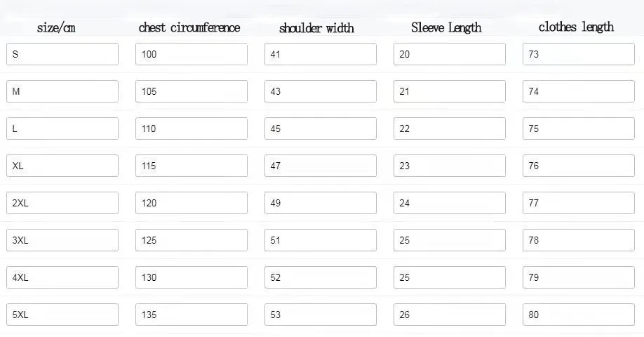This screenshot has width=644, height=337.
Task: Click clothes length field with 76
Action: pyautogui.click(x=578, y=166)
